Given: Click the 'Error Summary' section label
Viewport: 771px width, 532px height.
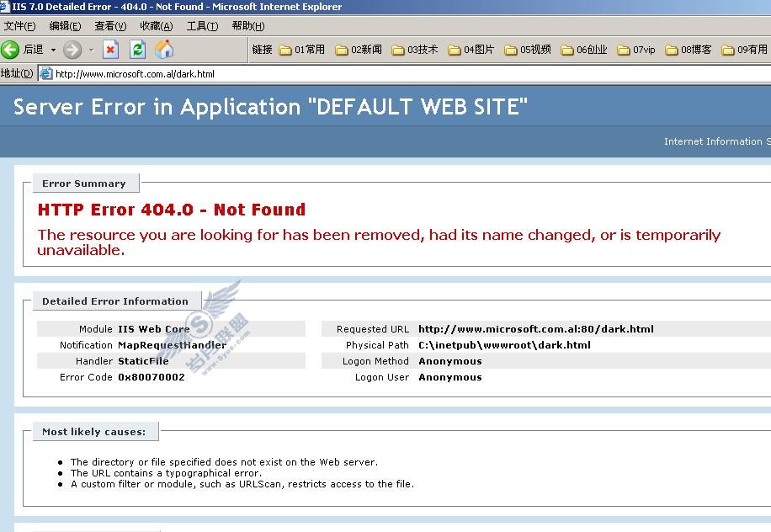Looking at the screenshot, I should tap(84, 184).
